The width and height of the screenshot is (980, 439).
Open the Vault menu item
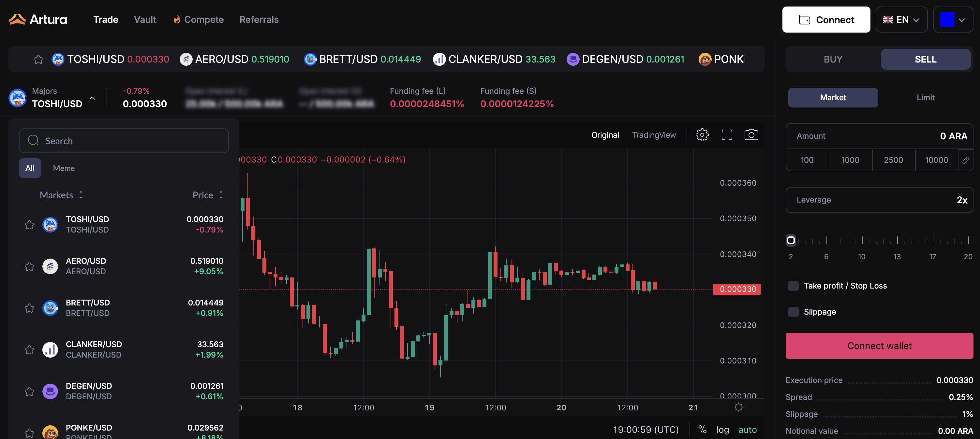(145, 20)
